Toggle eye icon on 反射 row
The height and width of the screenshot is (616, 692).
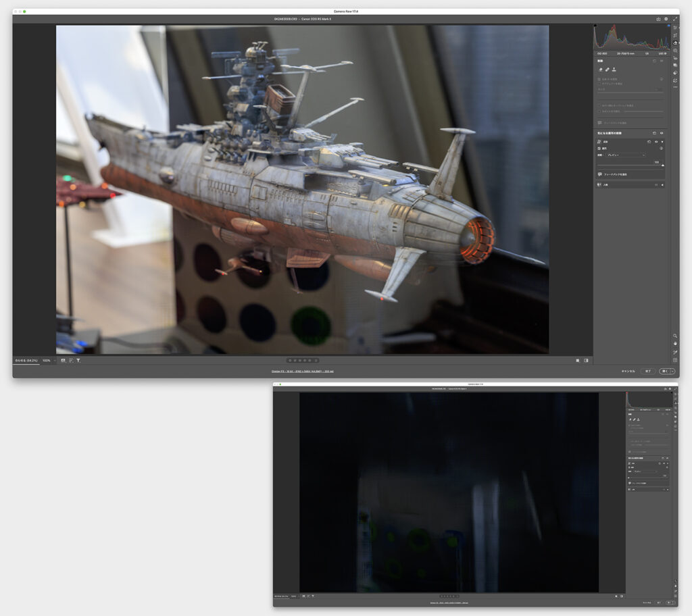(656, 142)
